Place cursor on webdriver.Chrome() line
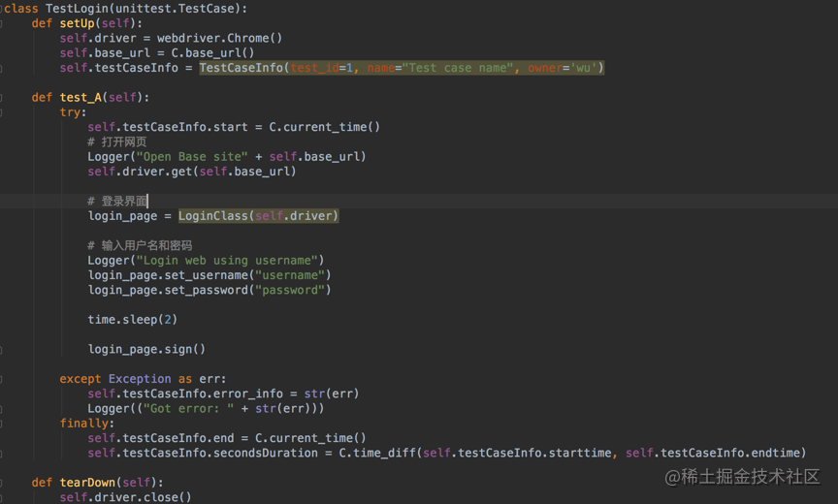This screenshot has height=504, width=838. (x=171, y=39)
